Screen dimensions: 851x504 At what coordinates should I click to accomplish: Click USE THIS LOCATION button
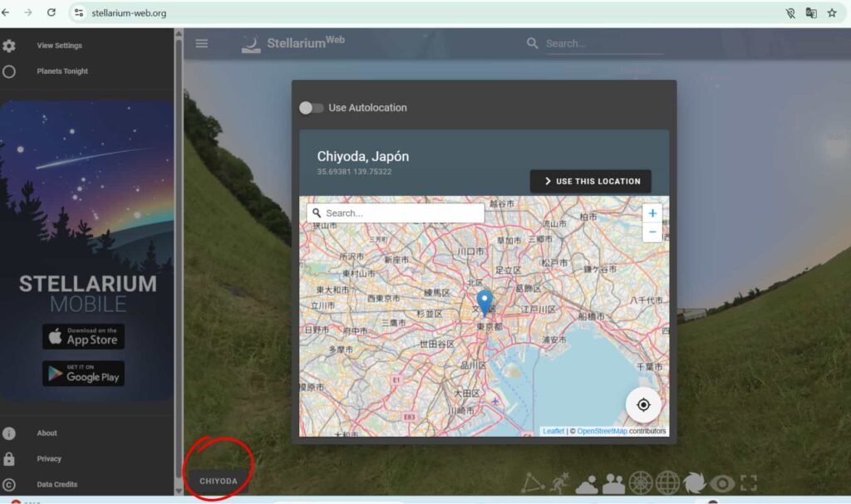tap(591, 181)
